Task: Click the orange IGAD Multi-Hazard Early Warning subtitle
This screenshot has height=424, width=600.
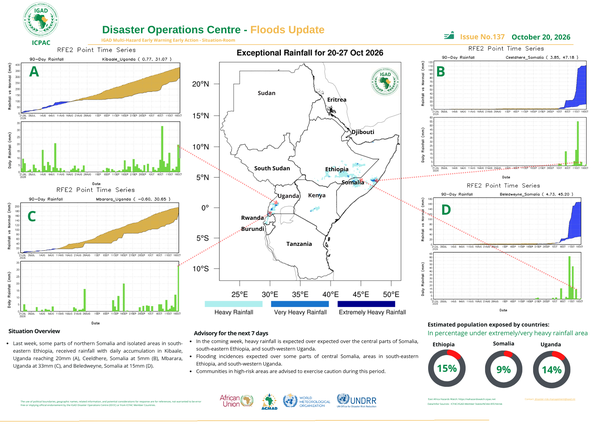Action: (x=168, y=40)
